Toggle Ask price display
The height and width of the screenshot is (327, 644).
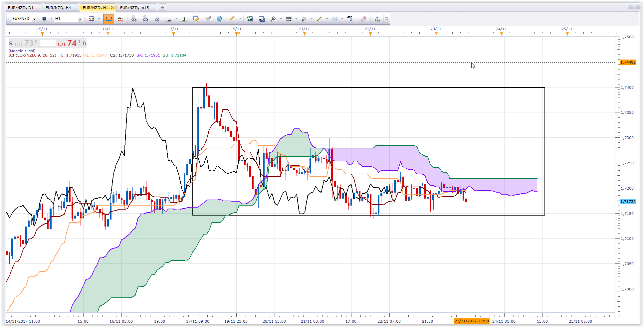click(x=120, y=19)
